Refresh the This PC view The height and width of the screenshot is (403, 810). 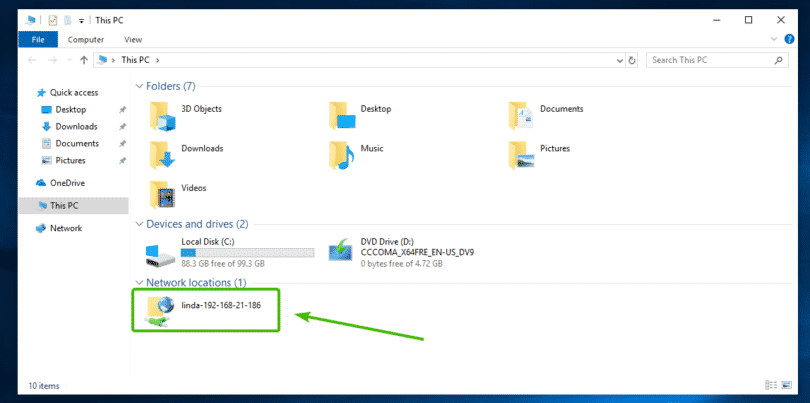pyautogui.click(x=632, y=60)
